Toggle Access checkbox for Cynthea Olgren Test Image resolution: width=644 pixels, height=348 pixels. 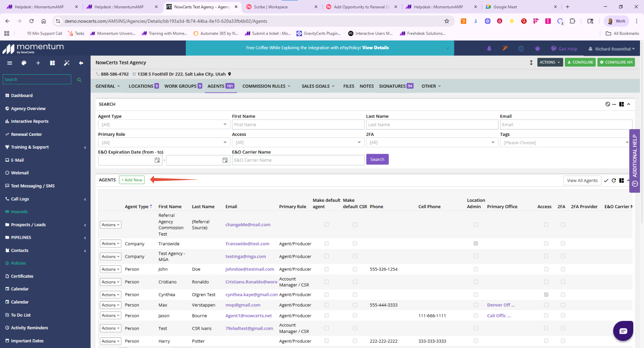coord(546,295)
